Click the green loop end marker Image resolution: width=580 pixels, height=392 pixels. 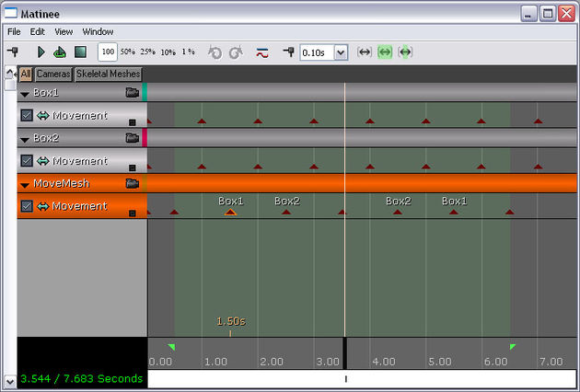tap(512, 347)
